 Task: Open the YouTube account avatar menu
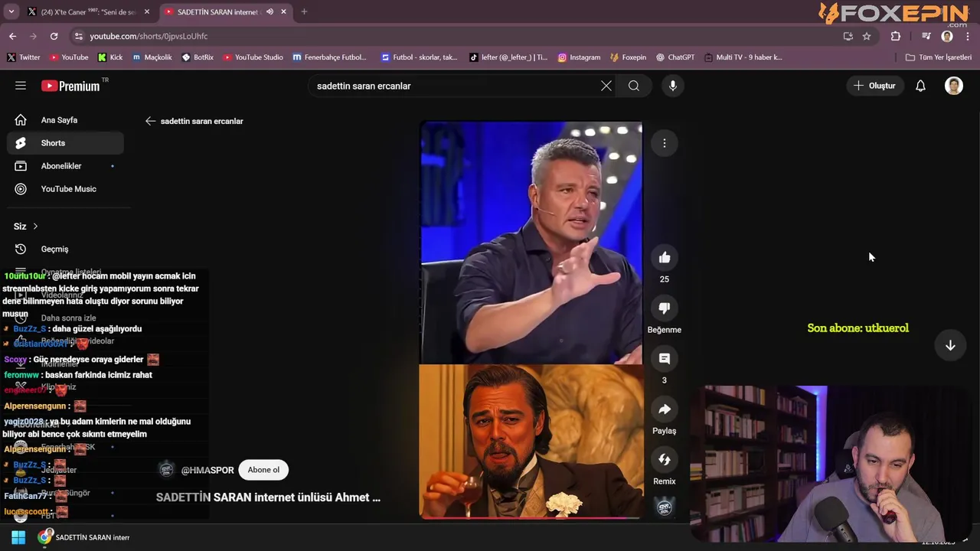coord(954,86)
